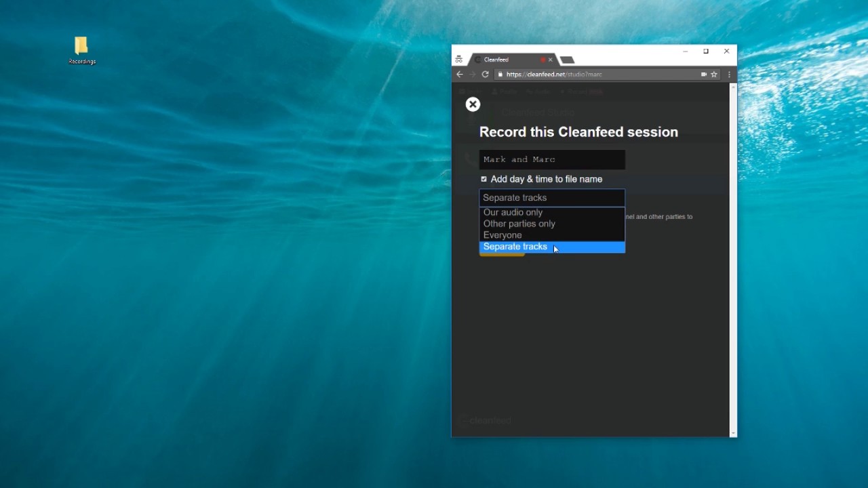
Task: Click the cleanfeed.net address bar URL
Action: point(554,75)
